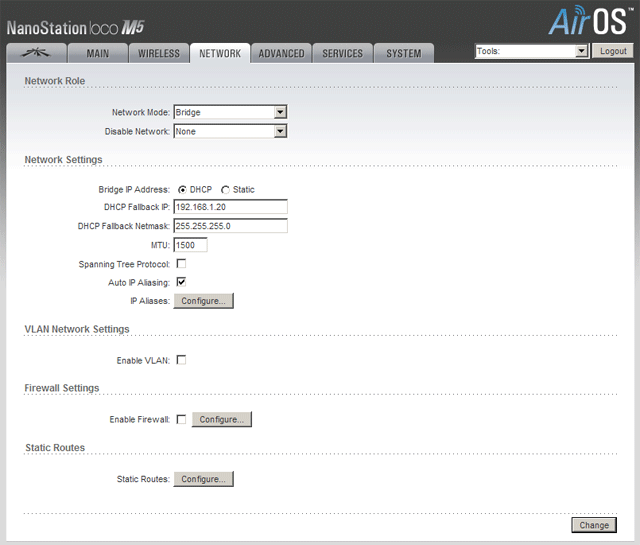Click the Network Settings heading
The image size is (640, 545).
point(63,160)
